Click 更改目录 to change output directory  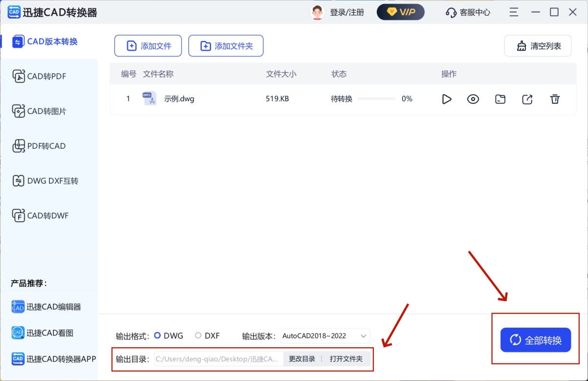coord(302,359)
